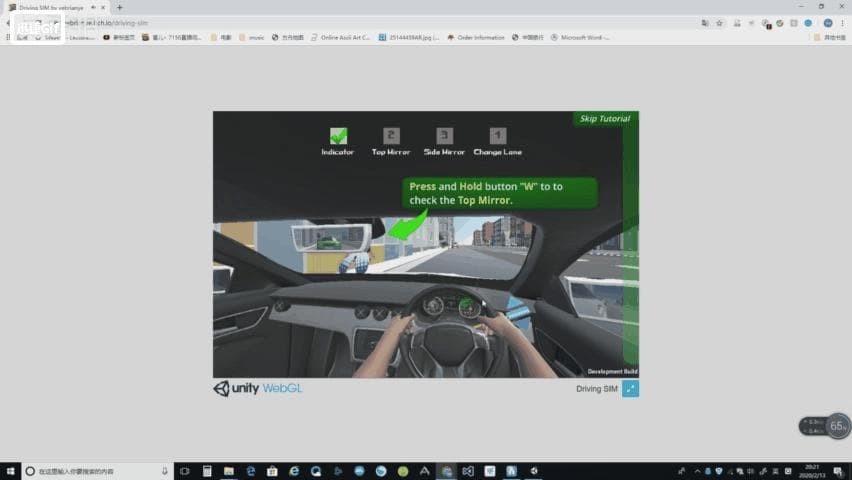The width and height of the screenshot is (852, 480).
Task: Select the Top Mirror step 2 box
Action: [x=391, y=136]
